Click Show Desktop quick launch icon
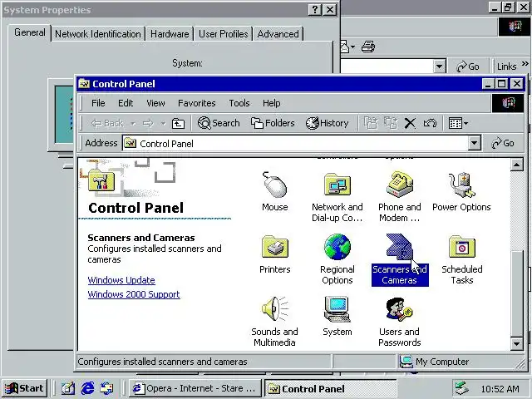The height and width of the screenshot is (399, 532). tap(68, 388)
